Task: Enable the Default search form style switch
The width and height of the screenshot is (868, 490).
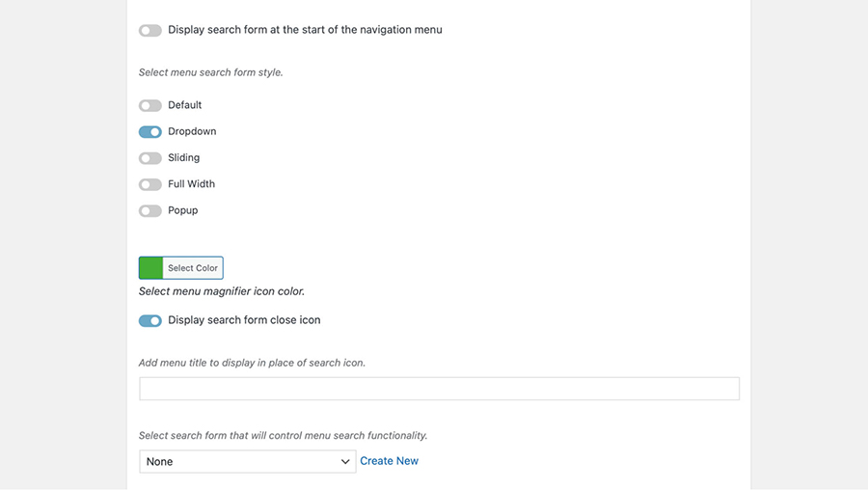Action: click(149, 105)
